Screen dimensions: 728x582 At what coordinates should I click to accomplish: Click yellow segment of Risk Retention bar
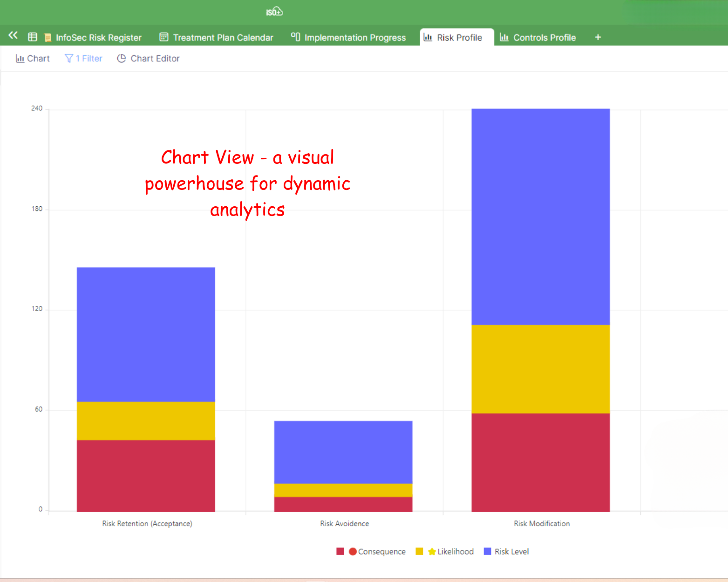pos(146,421)
